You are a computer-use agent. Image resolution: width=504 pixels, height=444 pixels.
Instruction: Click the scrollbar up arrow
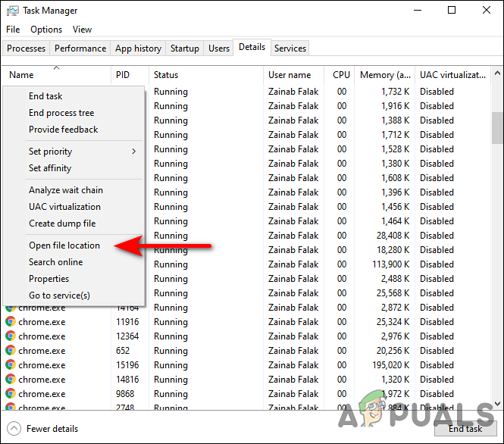click(x=497, y=73)
